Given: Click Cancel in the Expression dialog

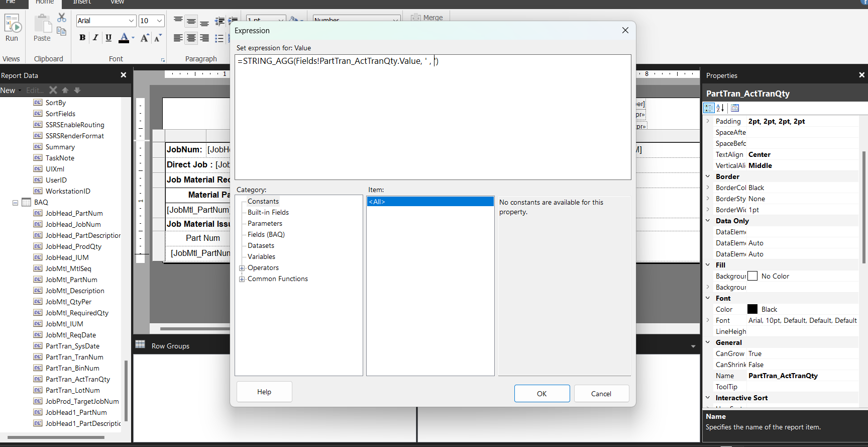Looking at the screenshot, I should pos(601,394).
